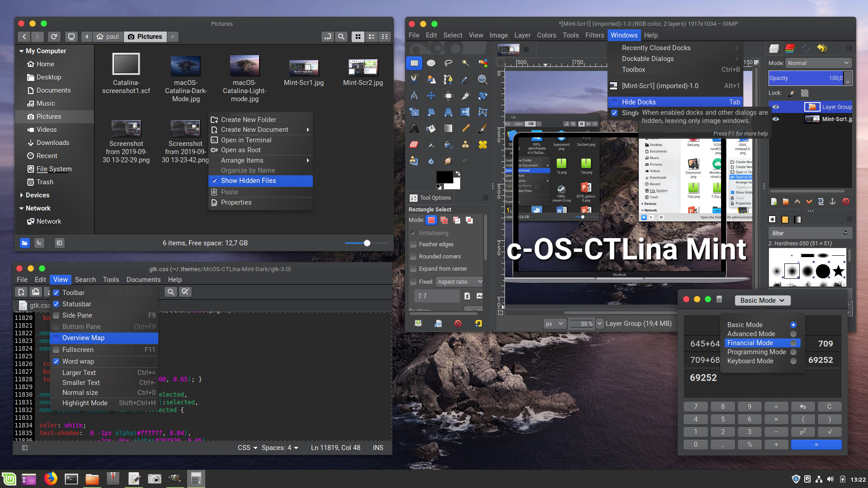This screenshot has height=488, width=868.
Task: Toggle visibility eye of Layer Group
Action: coord(776,107)
